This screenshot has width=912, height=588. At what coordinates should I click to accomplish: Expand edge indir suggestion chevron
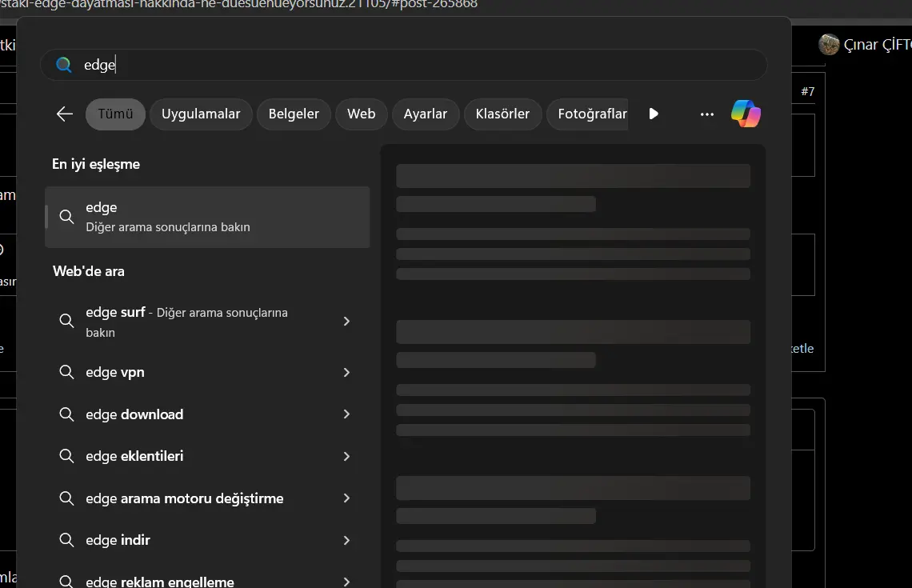pos(346,540)
